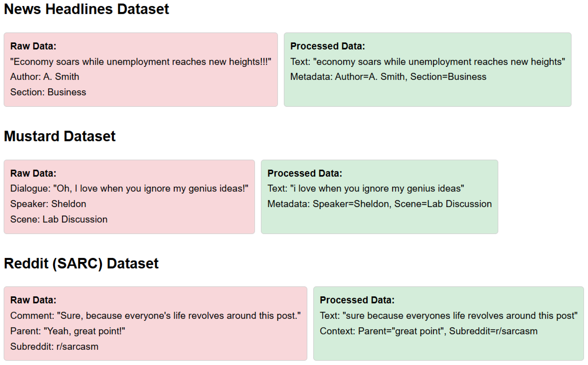
Task: Click "Processed Data:" label in the Reddit section
Action: point(357,300)
